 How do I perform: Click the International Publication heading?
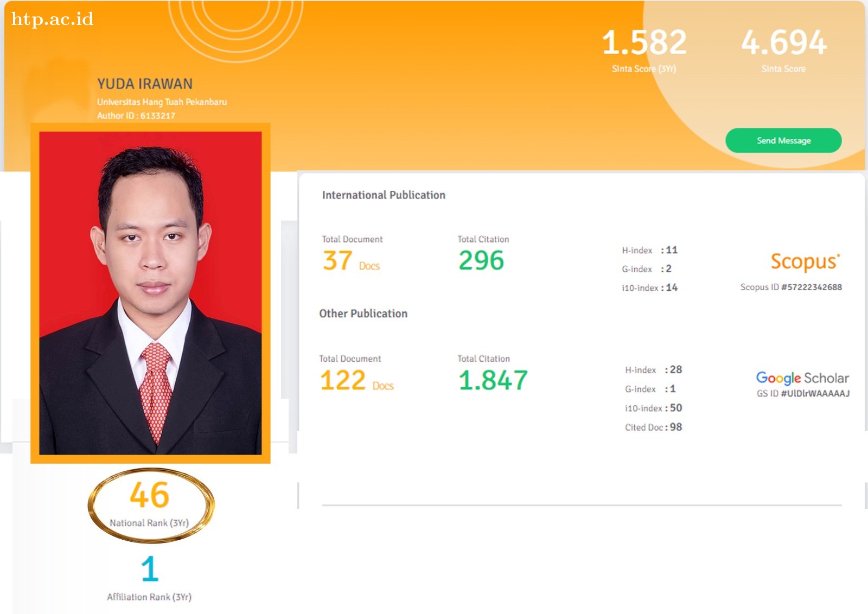point(384,195)
